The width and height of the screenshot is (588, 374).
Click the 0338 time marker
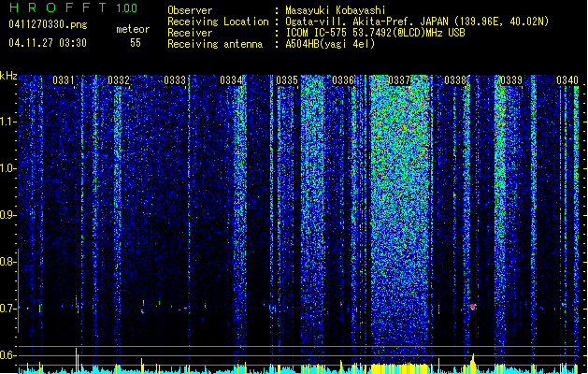pyautogui.click(x=455, y=80)
